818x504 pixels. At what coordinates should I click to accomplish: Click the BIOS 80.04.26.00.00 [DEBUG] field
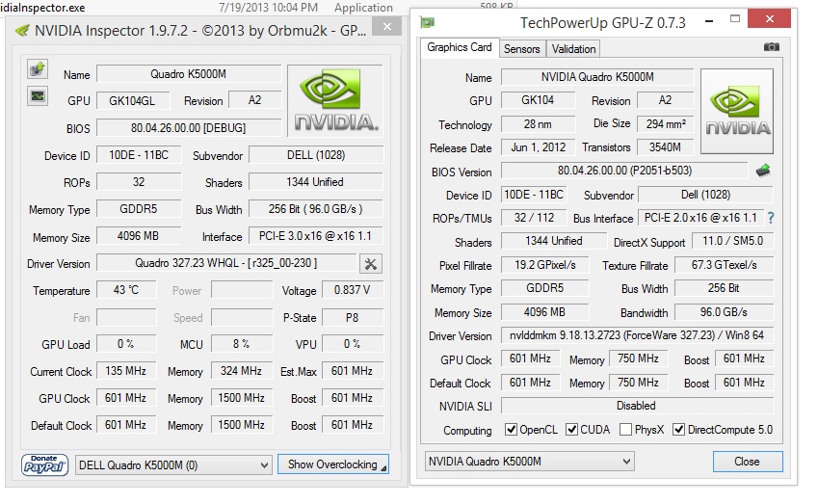[189, 128]
